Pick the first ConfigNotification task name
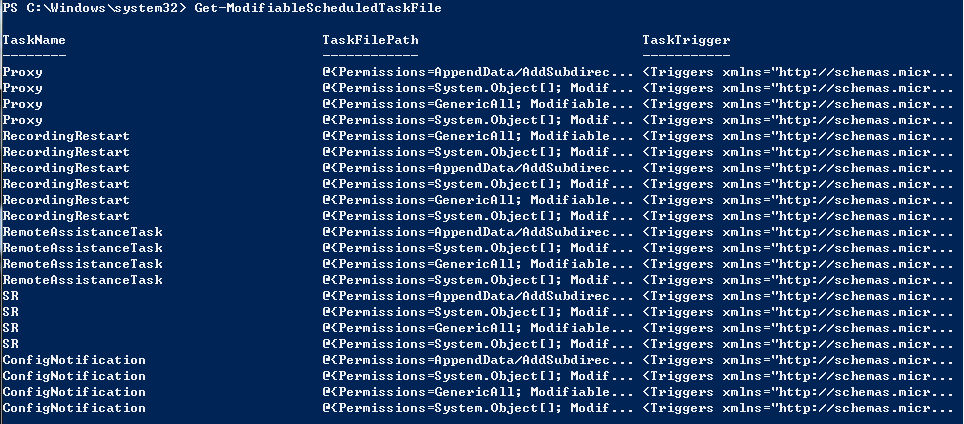This screenshot has width=964, height=424. (x=74, y=360)
